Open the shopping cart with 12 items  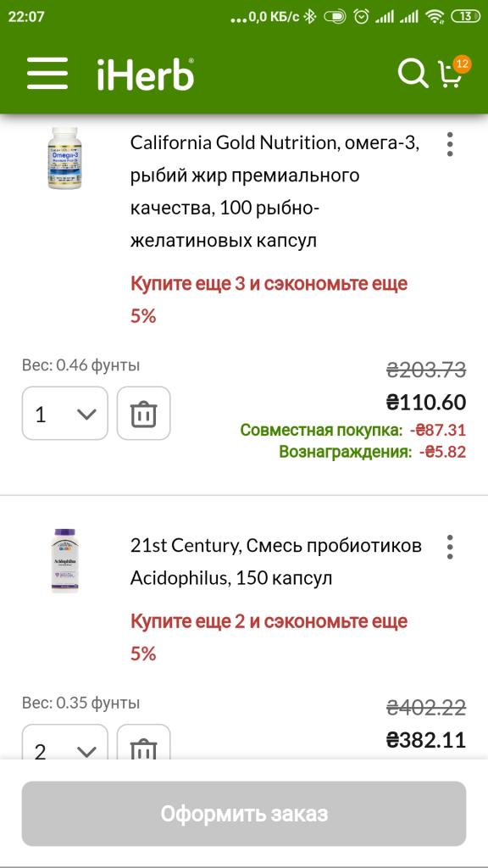pos(452,73)
